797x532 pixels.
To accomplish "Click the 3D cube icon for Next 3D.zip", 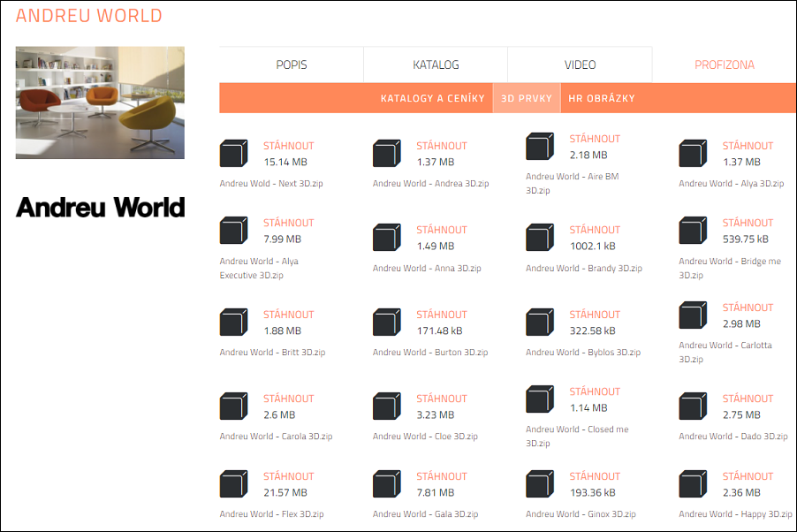I will tap(233, 154).
